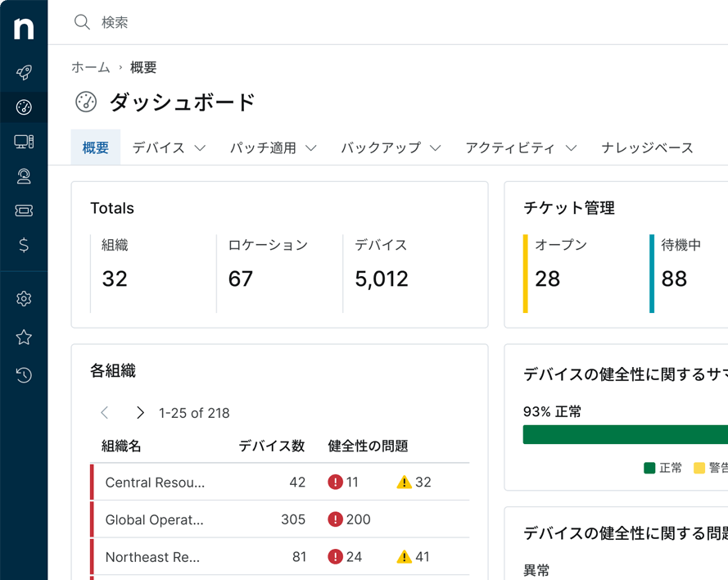Screen dimensions: 728x580
Task: Click the search magnifier icon
Action: pos(82,22)
